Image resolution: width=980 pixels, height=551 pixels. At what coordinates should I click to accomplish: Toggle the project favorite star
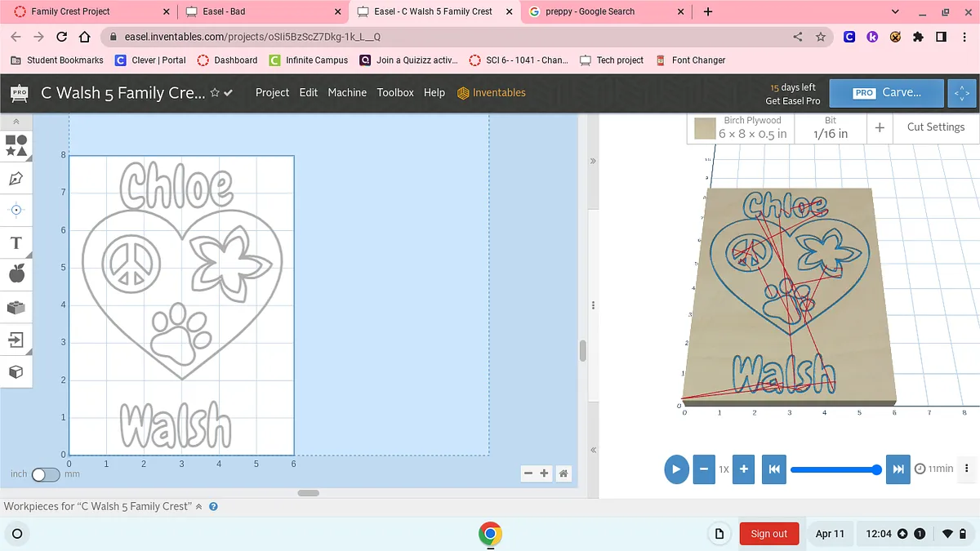[x=215, y=93]
